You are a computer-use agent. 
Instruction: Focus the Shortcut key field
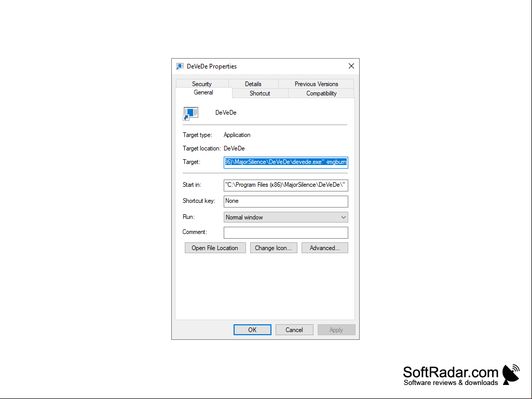285,201
